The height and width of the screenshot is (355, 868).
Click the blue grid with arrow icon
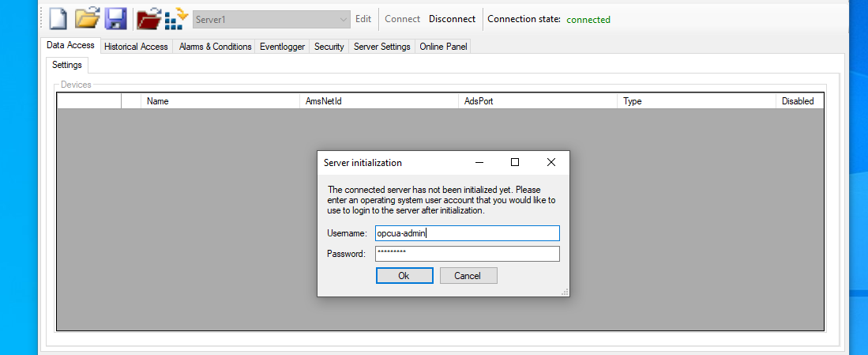pos(177,19)
